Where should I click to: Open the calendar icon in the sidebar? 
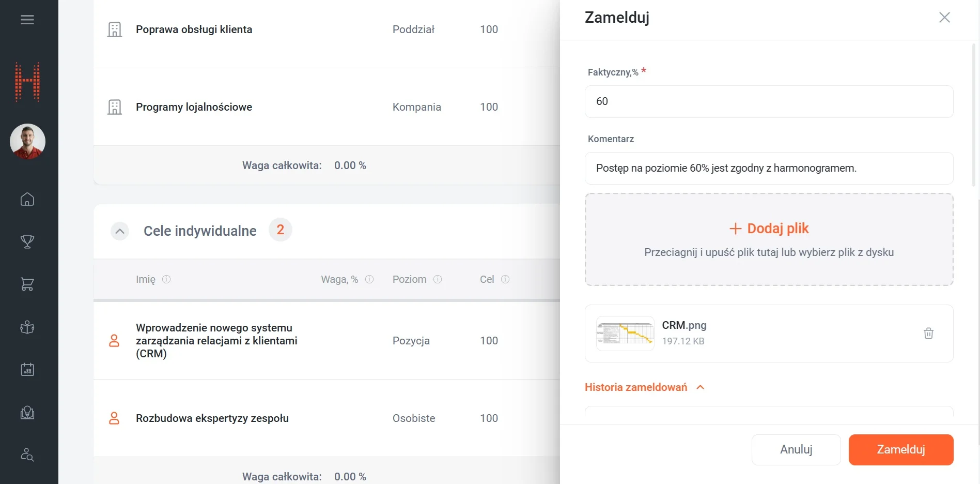[27, 369]
